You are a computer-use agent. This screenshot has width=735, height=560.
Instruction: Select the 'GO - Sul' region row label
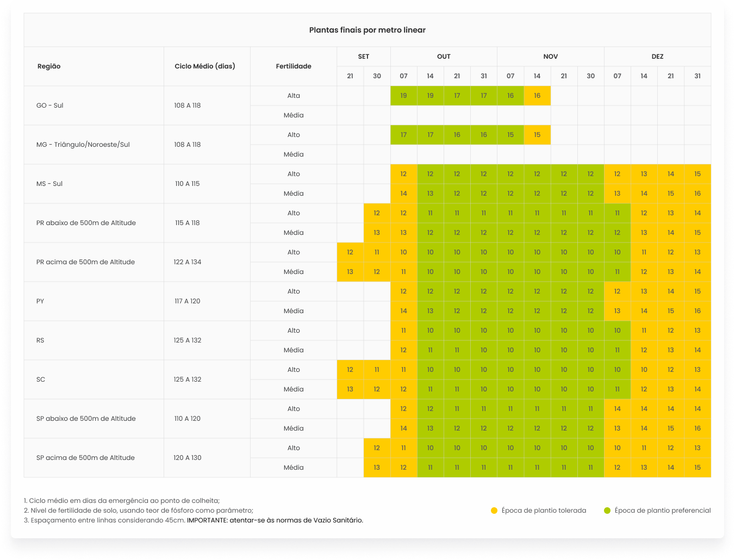tap(50, 105)
